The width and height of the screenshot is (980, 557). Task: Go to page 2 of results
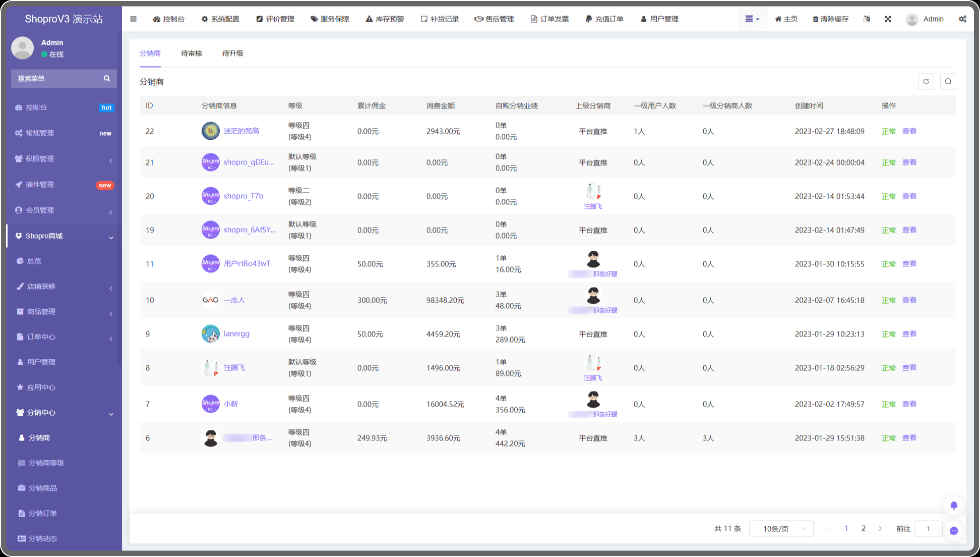tap(864, 529)
